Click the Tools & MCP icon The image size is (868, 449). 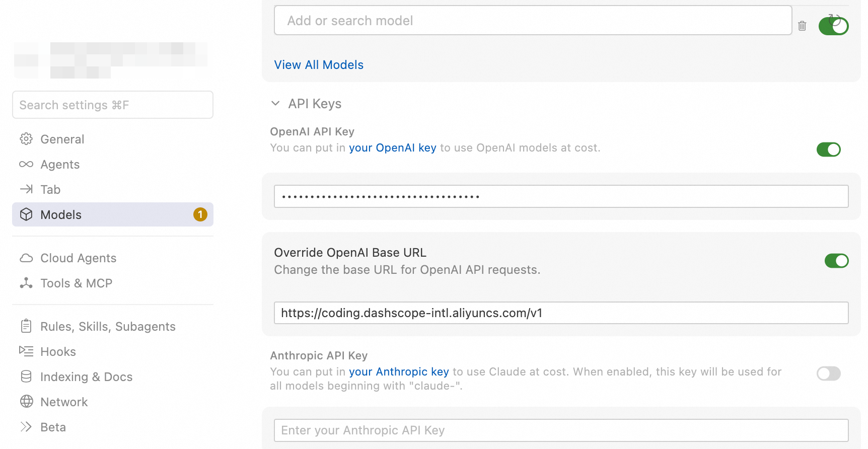point(26,283)
